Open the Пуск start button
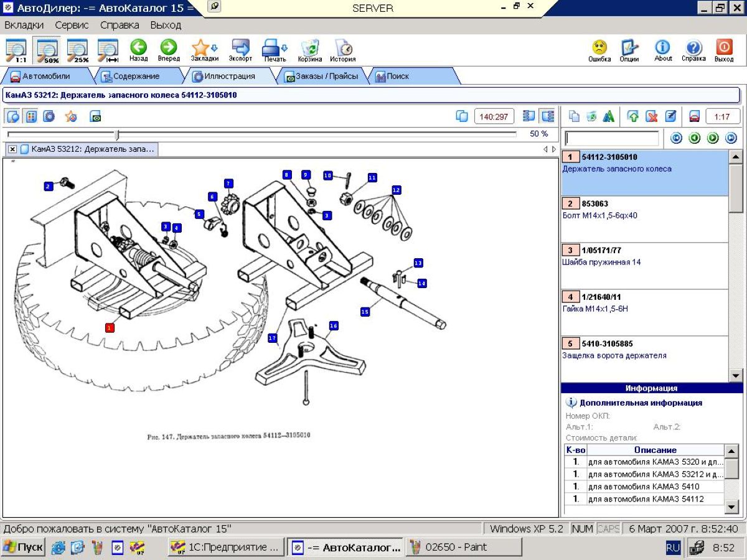This screenshot has width=747, height=560. point(23,548)
